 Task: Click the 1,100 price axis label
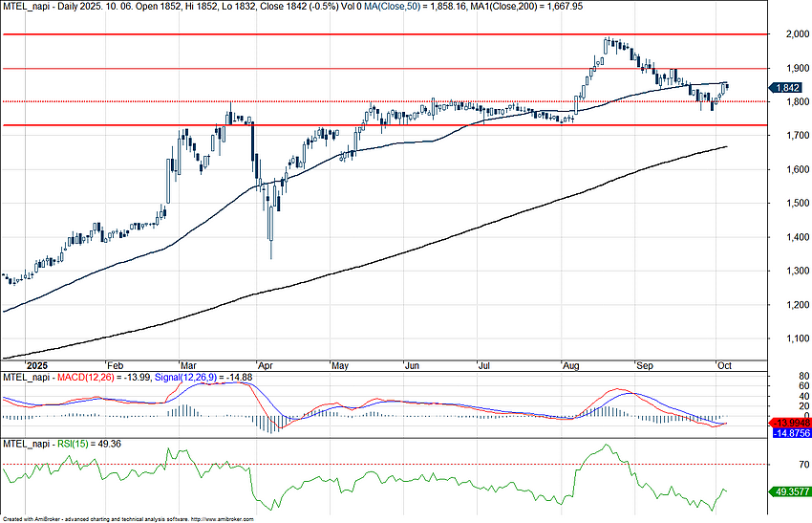pyautogui.click(x=787, y=338)
